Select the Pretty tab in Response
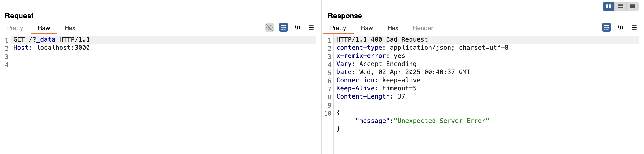Viewport: 644px width, 154px height. pos(338,28)
